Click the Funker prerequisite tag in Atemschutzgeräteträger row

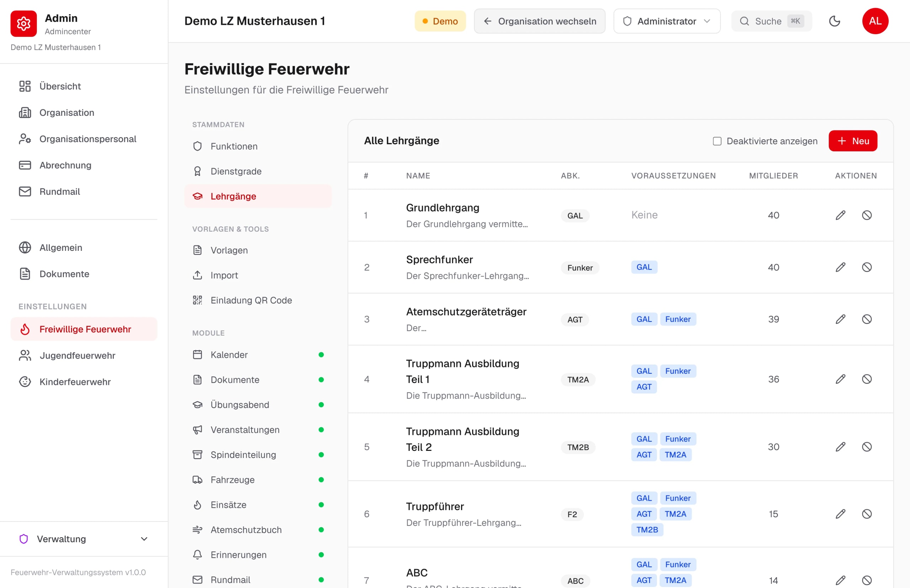(678, 319)
